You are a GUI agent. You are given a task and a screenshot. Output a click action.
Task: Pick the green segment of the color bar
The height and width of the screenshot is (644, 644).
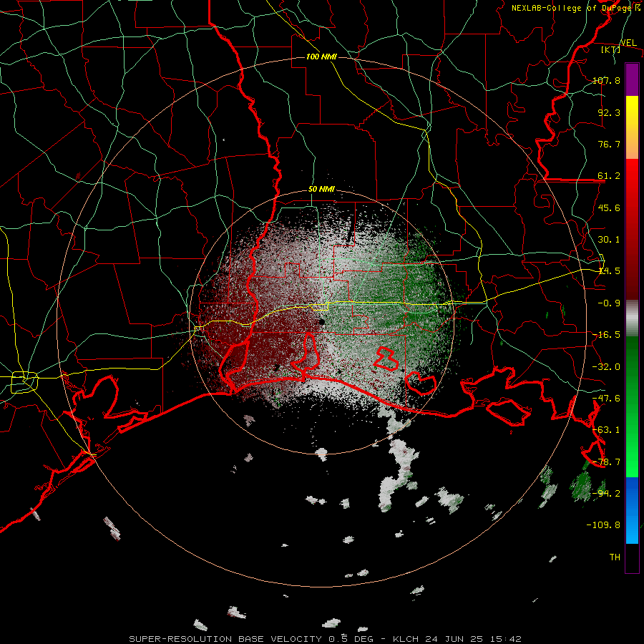632,406
